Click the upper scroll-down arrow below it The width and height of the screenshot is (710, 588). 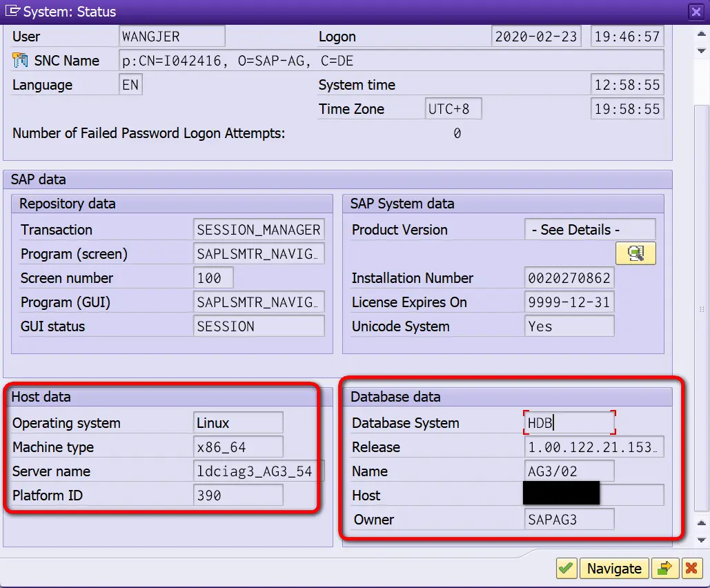coord(702,50)
